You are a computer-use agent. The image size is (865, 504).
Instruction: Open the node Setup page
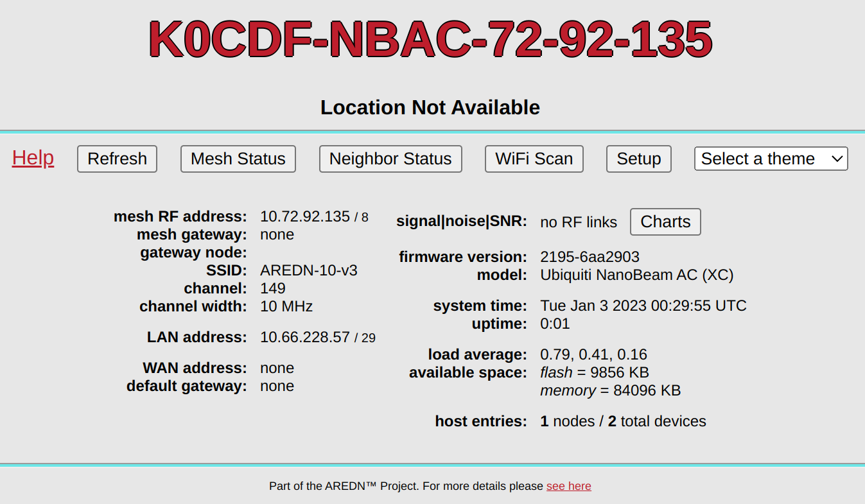[x=638, y=159]
